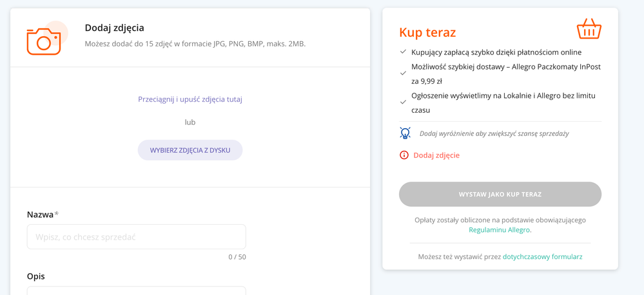This screenshot has width=644, height=295.
Task: Click the 0 / 50 character counter
Action: click(x=237, y=257)
